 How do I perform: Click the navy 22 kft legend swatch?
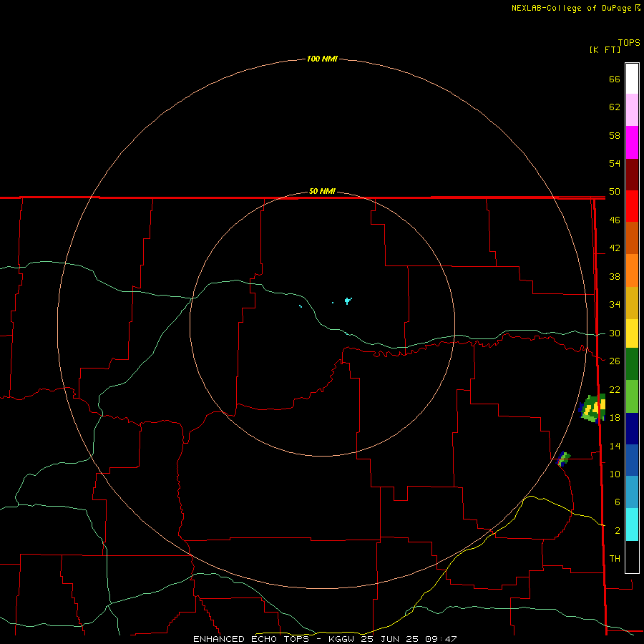(x=632, y=429)
